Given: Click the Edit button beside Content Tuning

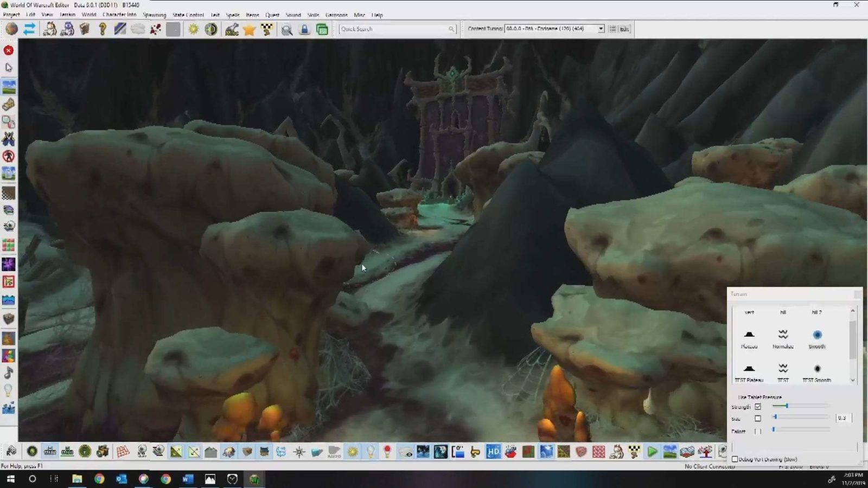Looking at the screenshot, I should tap(624, 29).
